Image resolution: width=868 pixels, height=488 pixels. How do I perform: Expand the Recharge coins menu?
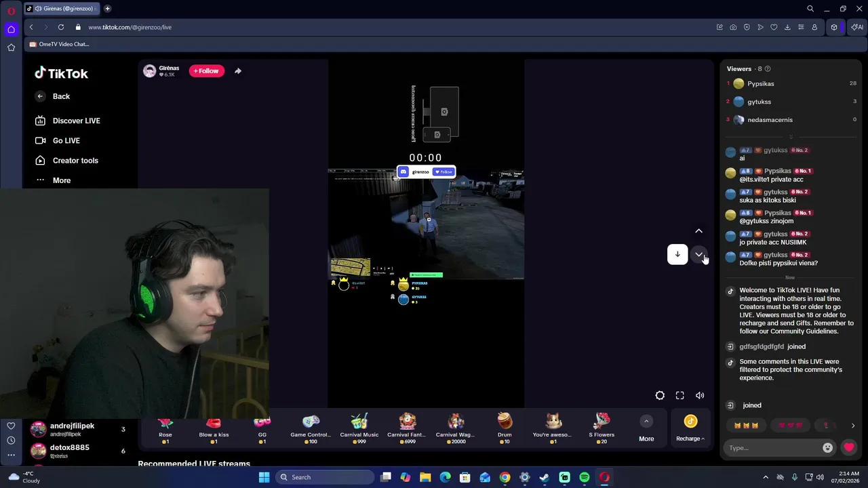(x=690, y=429)
